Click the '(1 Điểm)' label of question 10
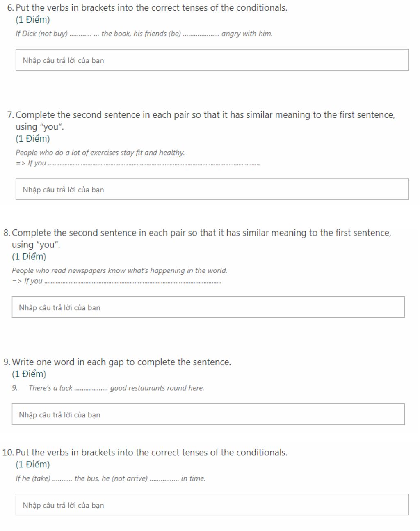This screenshot has width=420, height=531. tap(33, 465)
